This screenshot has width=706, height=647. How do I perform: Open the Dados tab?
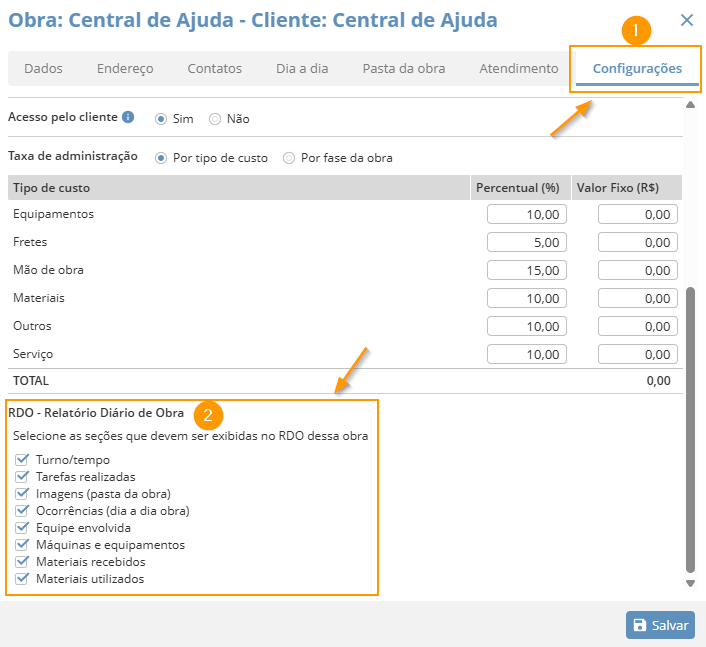(x=43, y=69)
